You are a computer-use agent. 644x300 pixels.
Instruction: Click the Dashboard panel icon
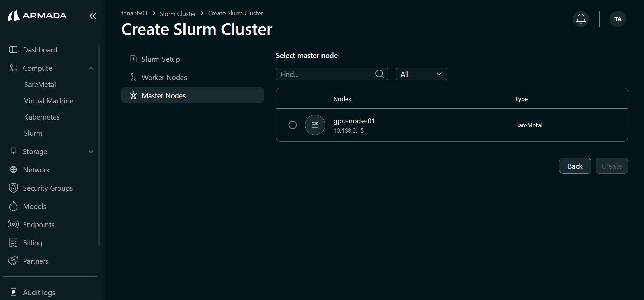pyautogui.click(x=13, y=50)
